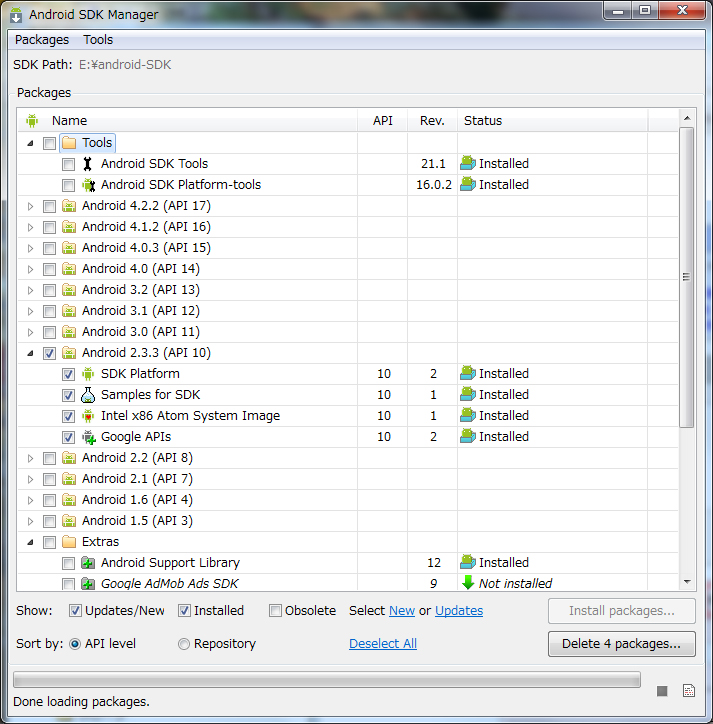Click the Google APIs add-on icon
The height and width of the screenshot is (724, 713).
88,437
